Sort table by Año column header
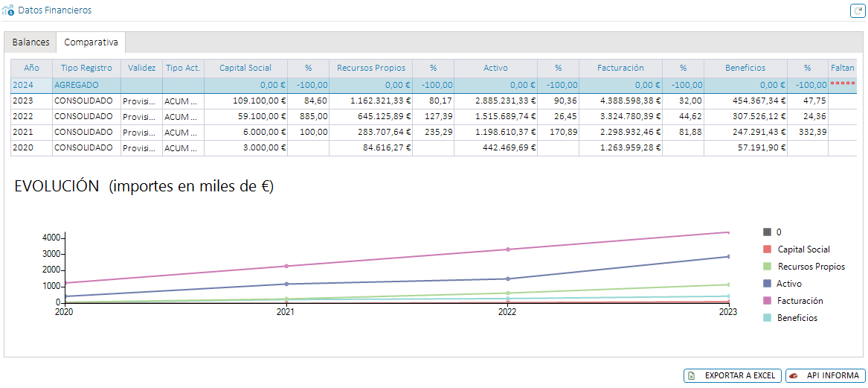Image resolution: width=868 pixels, height=388 pixels. pos(31,68)
